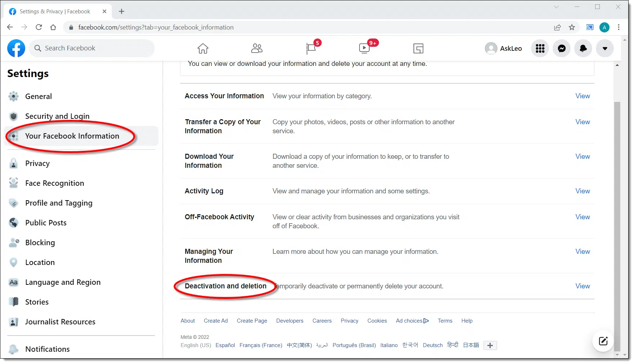
Task: Click the Cookies footer link
Action: pos(377,321)
